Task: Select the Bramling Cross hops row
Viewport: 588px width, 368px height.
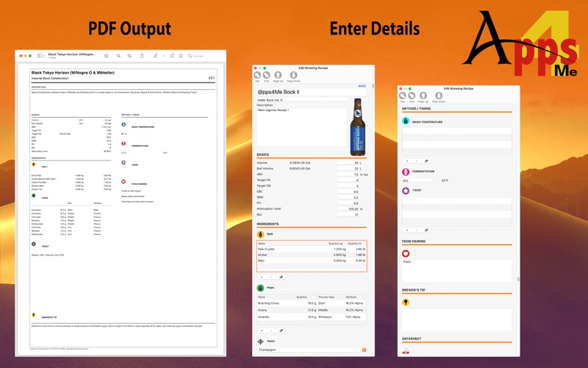Action: [x=312, y=303]
